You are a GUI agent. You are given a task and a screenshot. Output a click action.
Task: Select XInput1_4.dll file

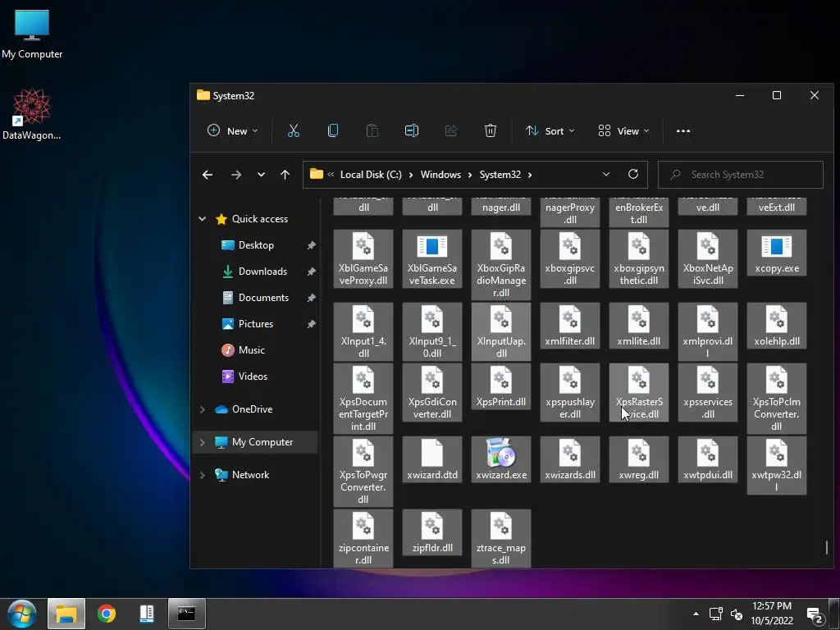363,331
